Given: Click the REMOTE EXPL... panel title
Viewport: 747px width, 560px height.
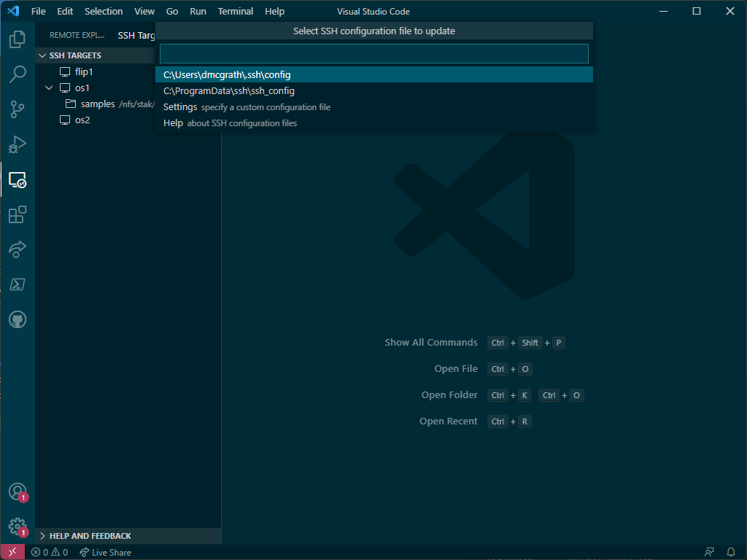Looking at the screenshot, I should 77,35.
